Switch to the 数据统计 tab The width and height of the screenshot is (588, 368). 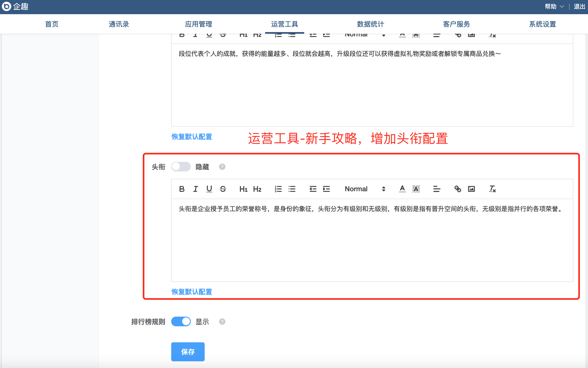[371, 24]
